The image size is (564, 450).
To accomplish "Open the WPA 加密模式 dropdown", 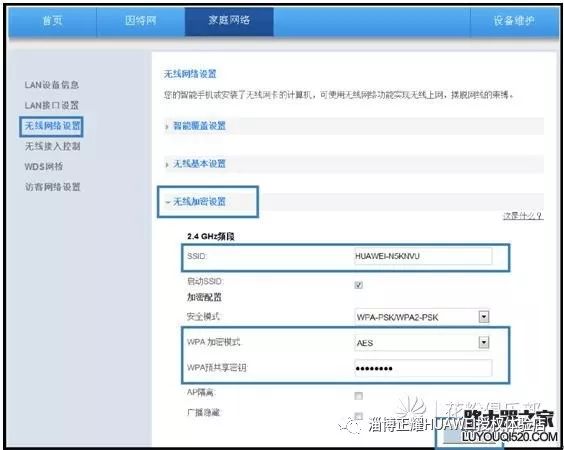I will click(x=422, y=343).
